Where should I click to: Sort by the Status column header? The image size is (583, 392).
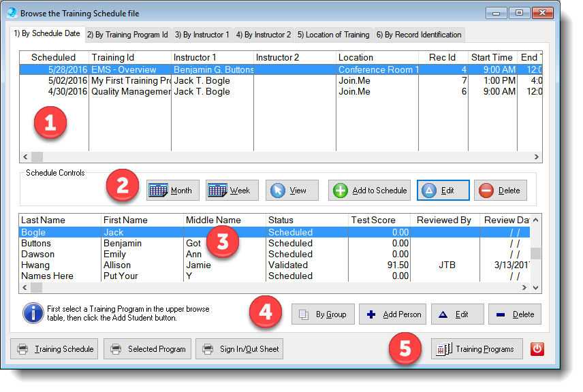tap(306, 220)
